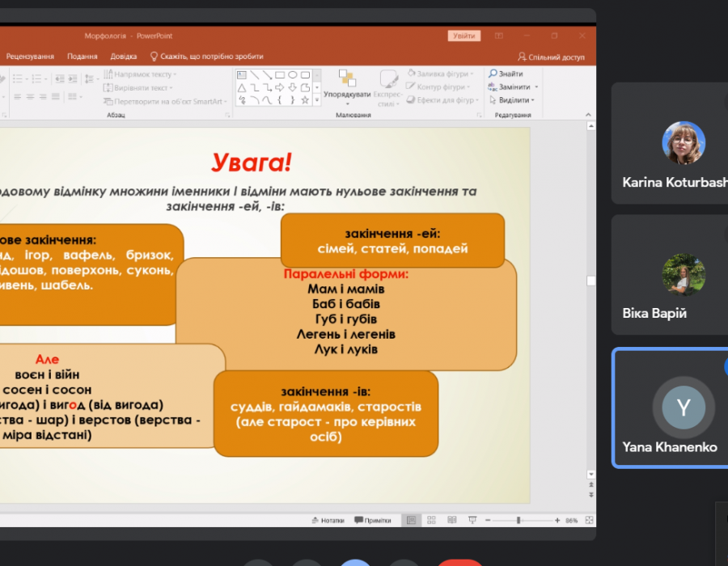
Task: Open the Подання ribbon tab
Action: click(82, 57)
